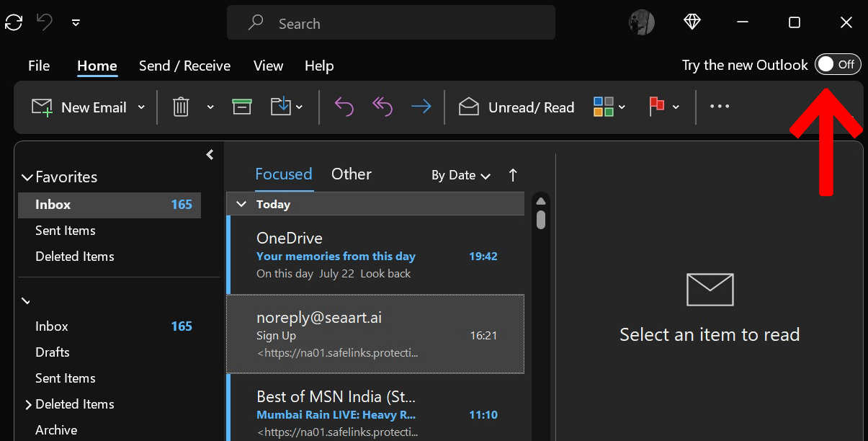This screenshot has height=441, width=868.
Task: Select the account's Inbox folder with 165 unread
Action: click(x=109, y=326)
